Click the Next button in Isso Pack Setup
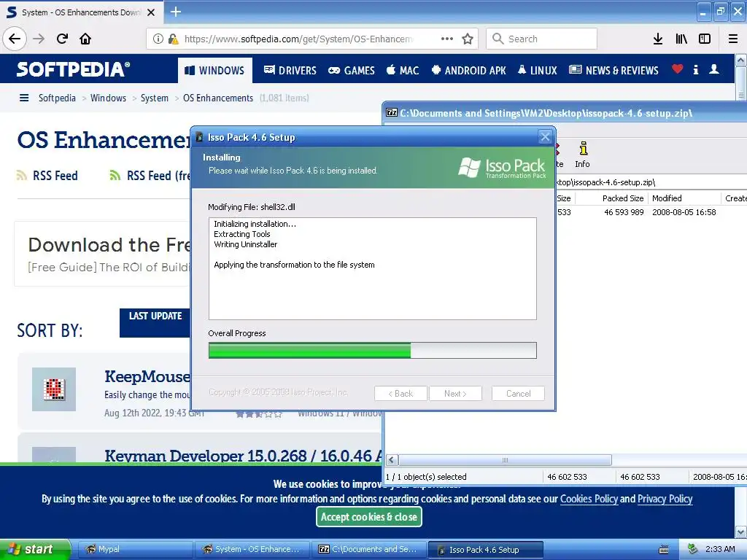Image resolution: width=747 pixels, height=560 pixels. coord(455,393)
